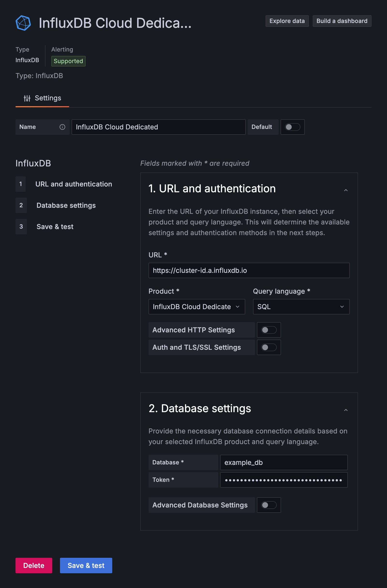The width and height of the screenshot is (387, 588).
Task: Turn on Advanced Database Settings switch
Action: 269,505
